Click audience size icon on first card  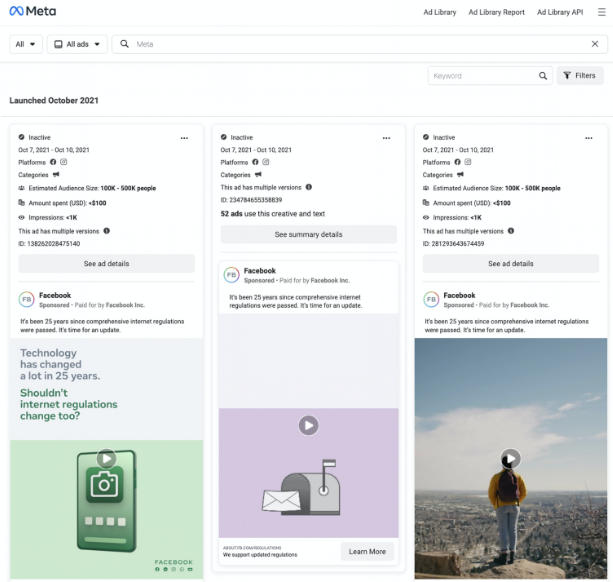pos(22,188)
